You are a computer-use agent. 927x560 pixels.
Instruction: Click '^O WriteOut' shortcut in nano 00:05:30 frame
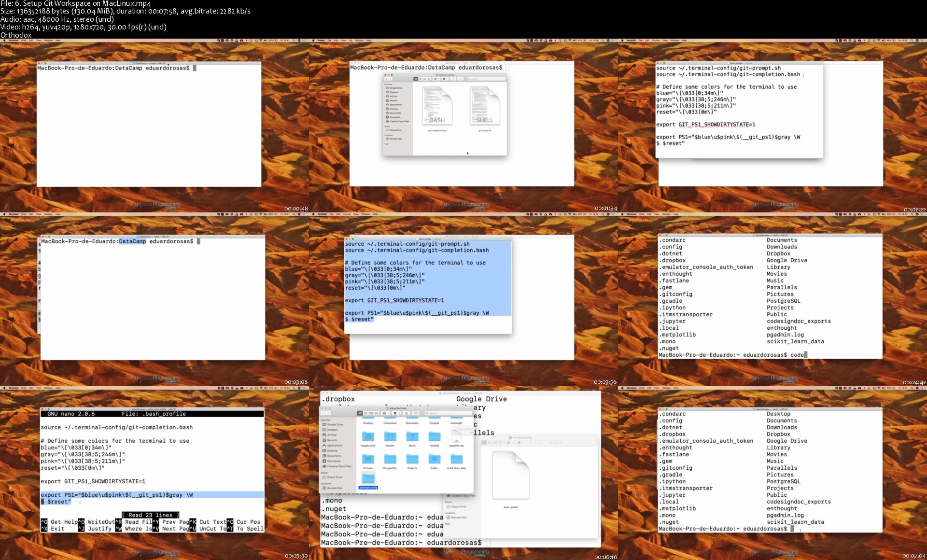point(96,522)
